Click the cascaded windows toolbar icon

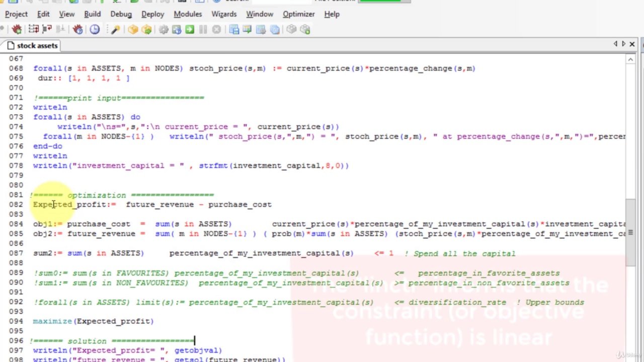(275, 30)
